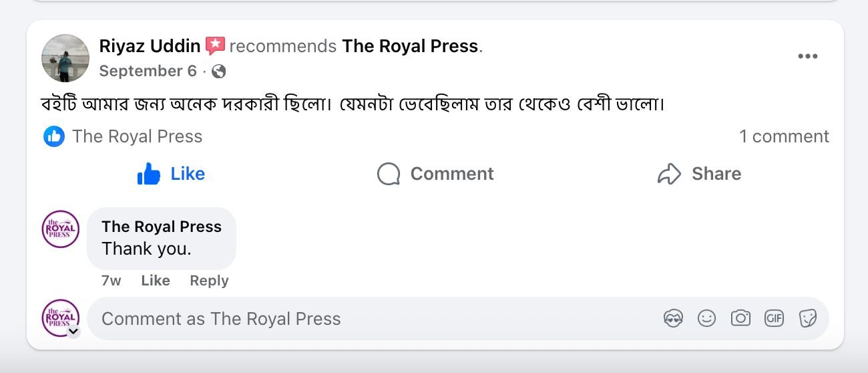Like the Thank you comment
Viewport: 868px width, 373px height.
[x=155, y=281]
